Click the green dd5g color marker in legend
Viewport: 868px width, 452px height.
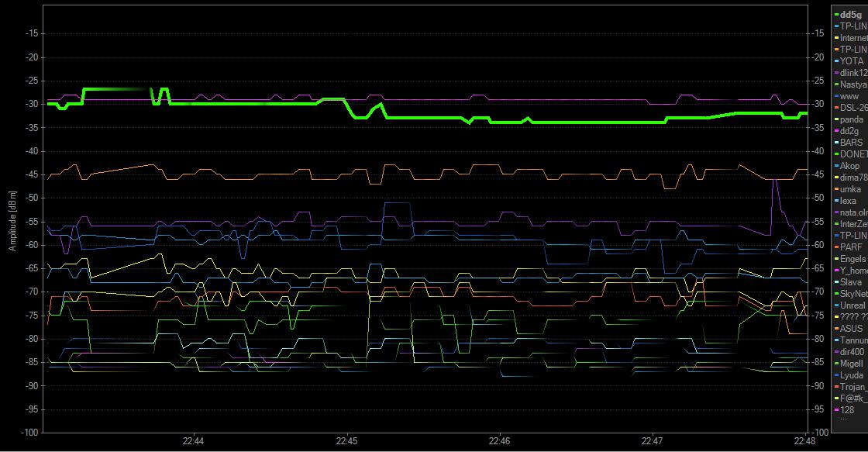pos(837,15)
